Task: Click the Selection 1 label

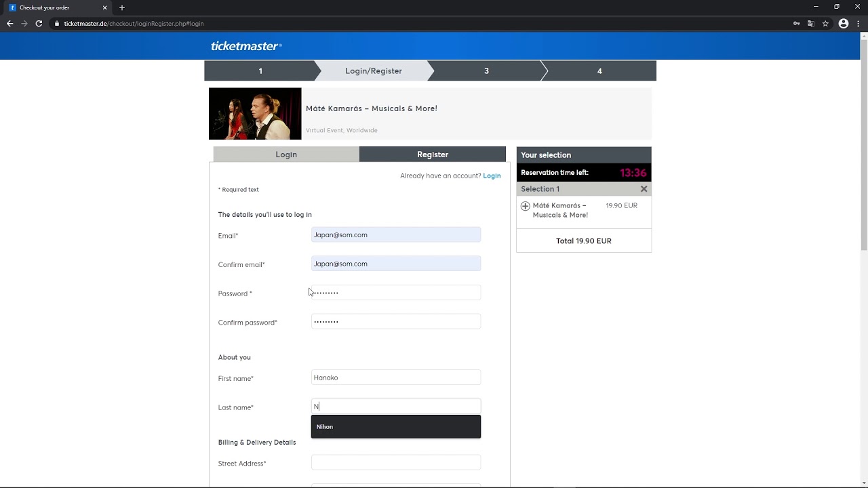Action: pos(540,189)
